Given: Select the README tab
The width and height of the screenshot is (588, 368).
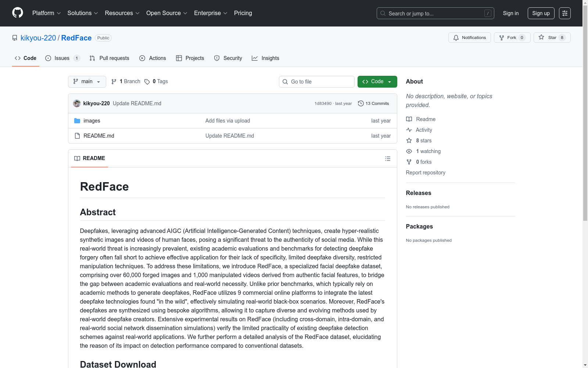Looking at the screenshot, I should pyautogui.click(x=90, y=158).
